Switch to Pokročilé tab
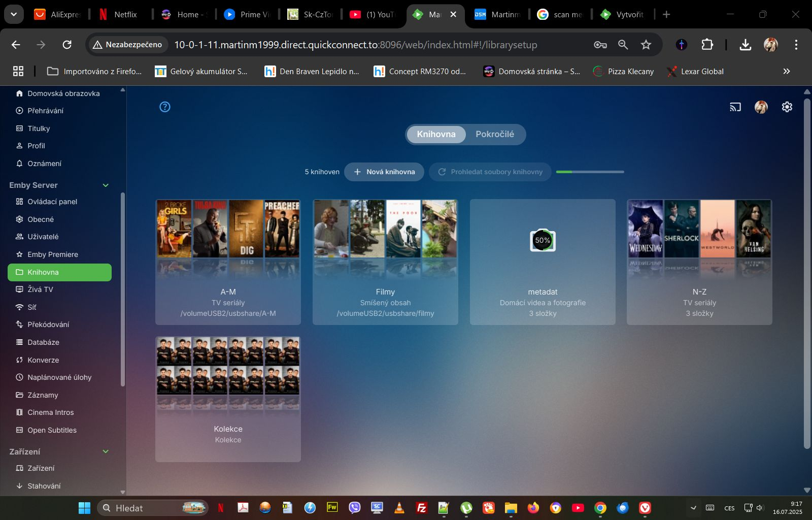This screenshot has width=812, height=520. (495, 134)
